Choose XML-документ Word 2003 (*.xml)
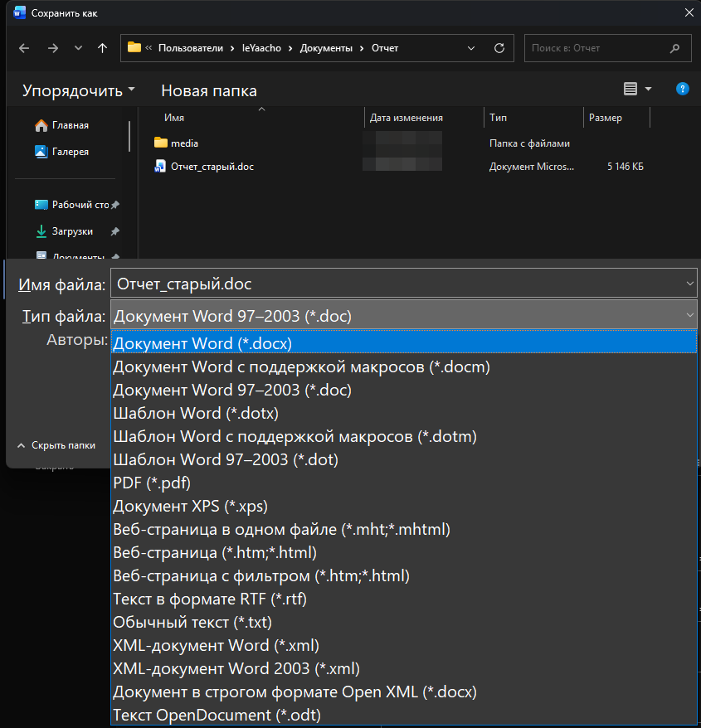The height and width of the screenshot is (728, 701). 404,668
